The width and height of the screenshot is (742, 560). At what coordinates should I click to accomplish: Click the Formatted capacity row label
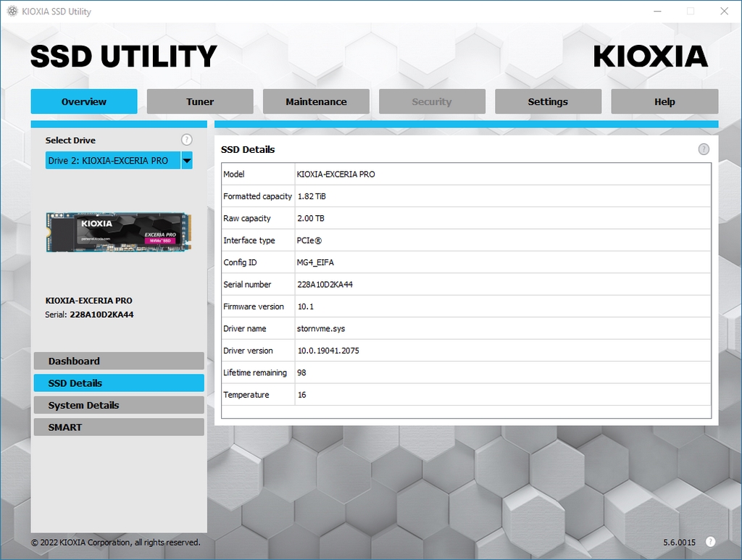[x=257, y=196]
